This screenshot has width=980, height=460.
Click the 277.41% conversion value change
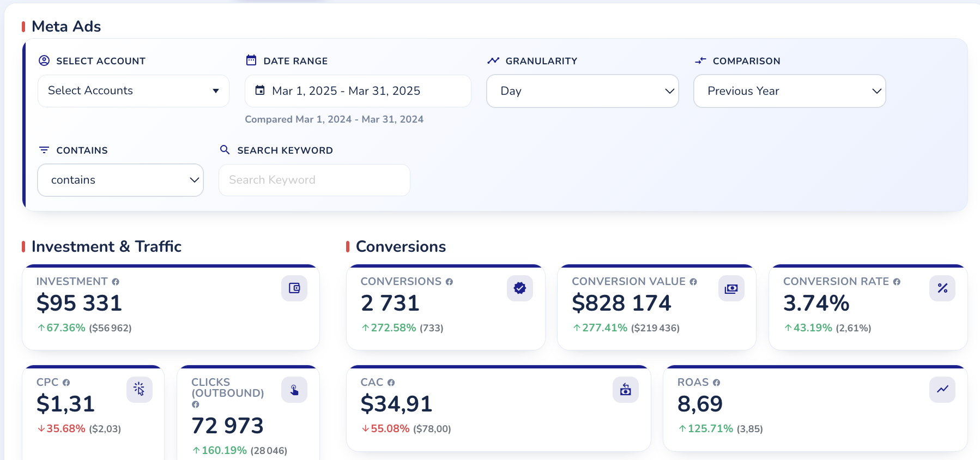(x=600, y=328)
